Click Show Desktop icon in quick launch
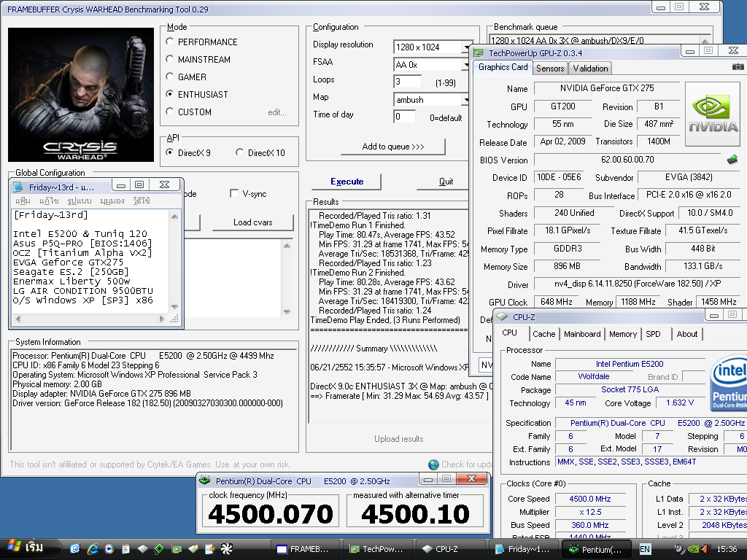This screenshot has width=747, height=560. tap(75, 548)
